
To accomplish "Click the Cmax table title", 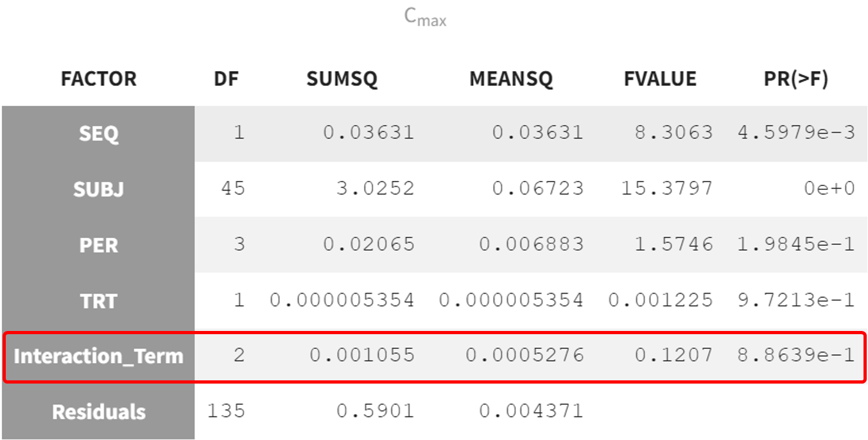I will coord(425,17).
